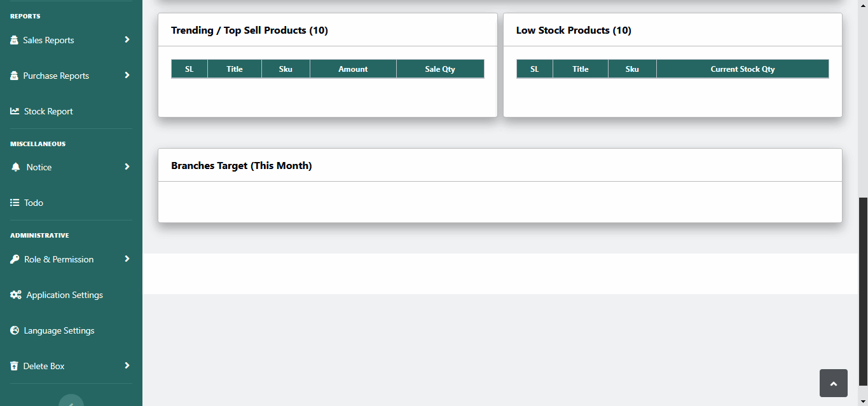
Task: Click the Language Settings globe icon
Action: (14, 330)
